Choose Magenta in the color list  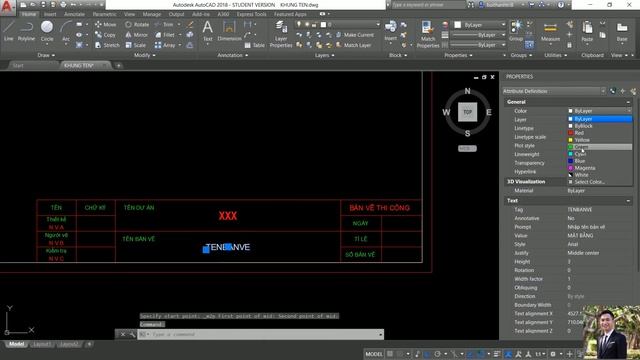[600, 168]
